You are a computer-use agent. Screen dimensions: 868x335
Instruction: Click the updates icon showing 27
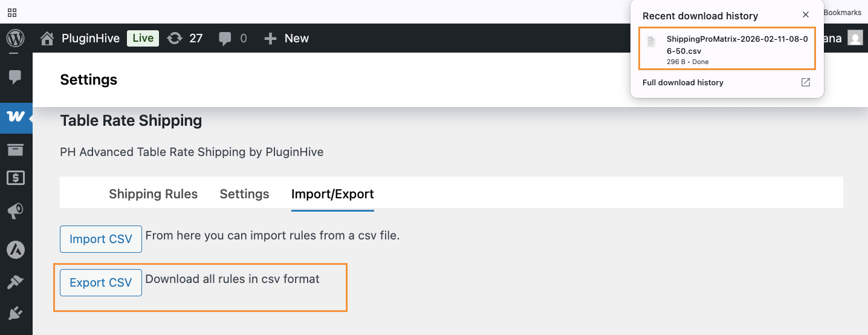184,38
